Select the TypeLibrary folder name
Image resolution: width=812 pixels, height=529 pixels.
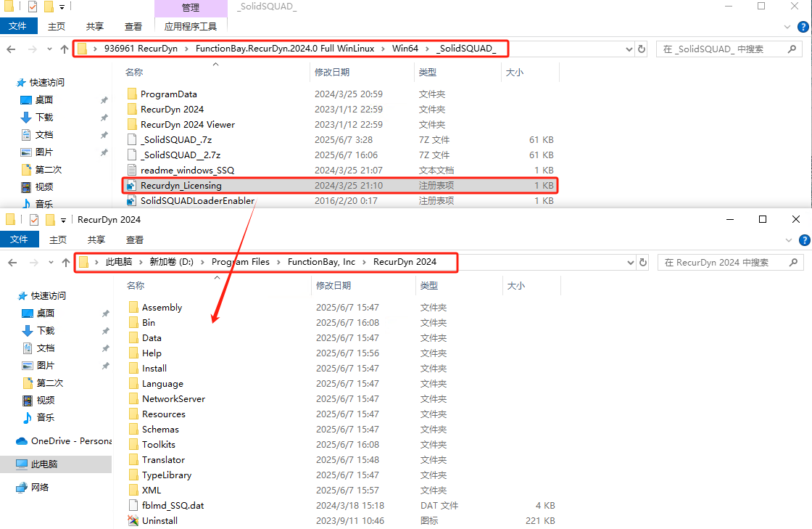(x=167, y=475)
